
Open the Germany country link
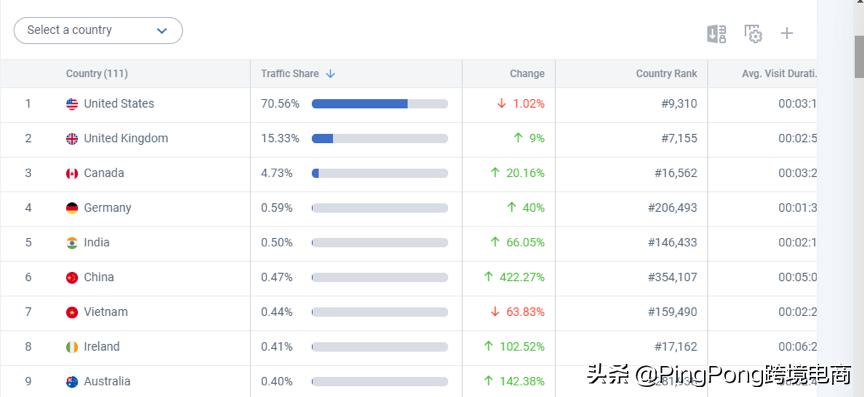point(107,208)
